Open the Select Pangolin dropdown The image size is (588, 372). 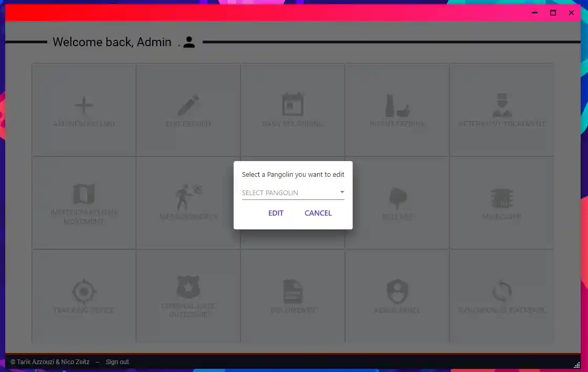(293, 193)
